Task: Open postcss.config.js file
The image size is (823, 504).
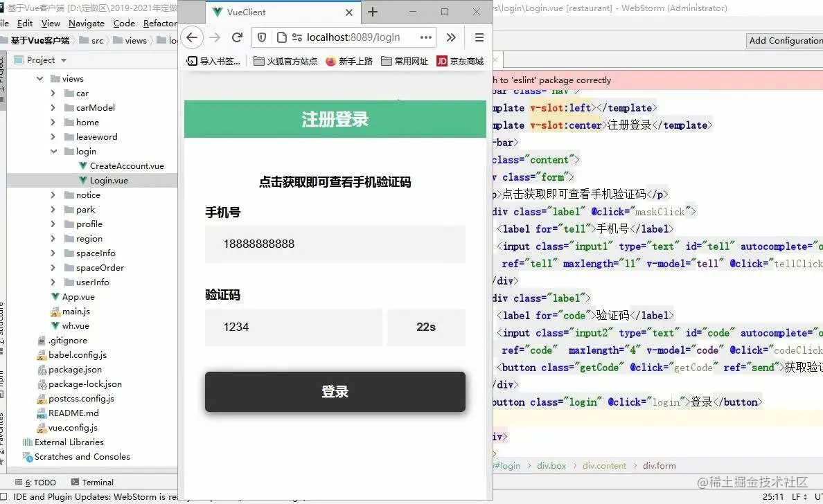Action: pos(76,399)
